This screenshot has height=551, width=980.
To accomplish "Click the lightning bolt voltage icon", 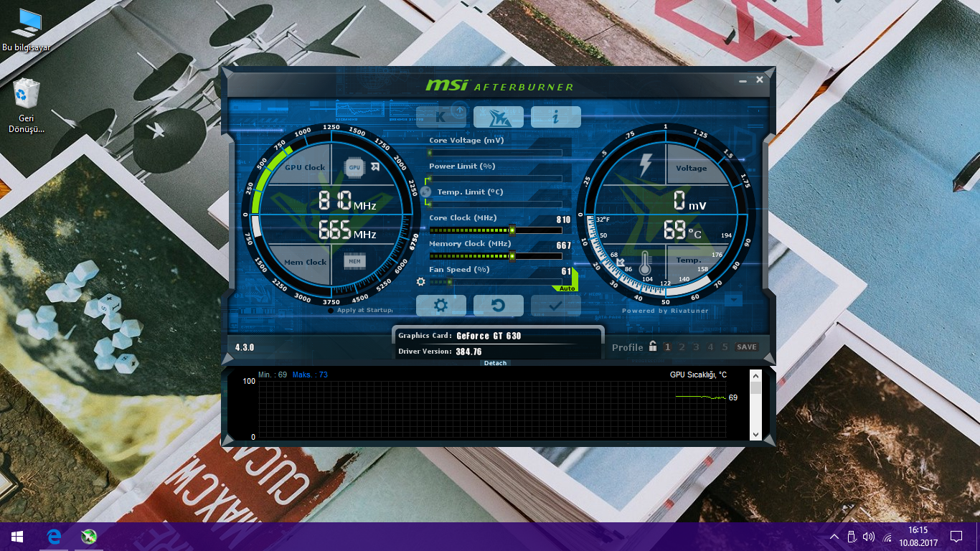I will point(645,165).
